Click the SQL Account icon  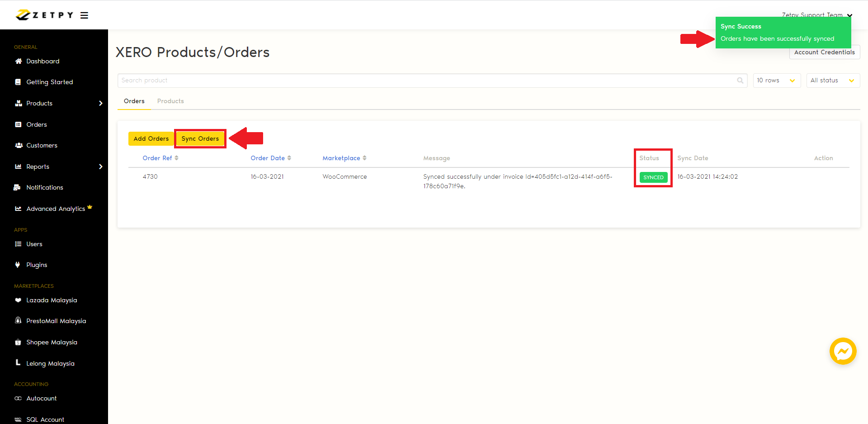(18, 419)
